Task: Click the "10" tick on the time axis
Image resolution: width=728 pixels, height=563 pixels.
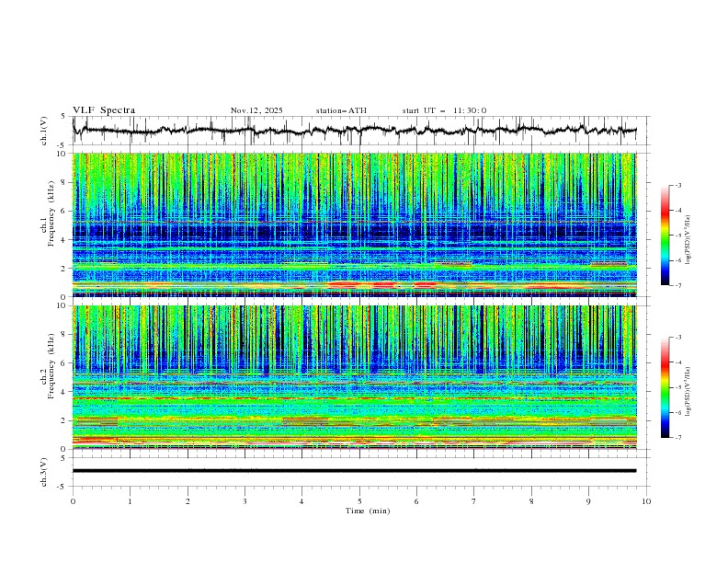Action: [646, 501]
